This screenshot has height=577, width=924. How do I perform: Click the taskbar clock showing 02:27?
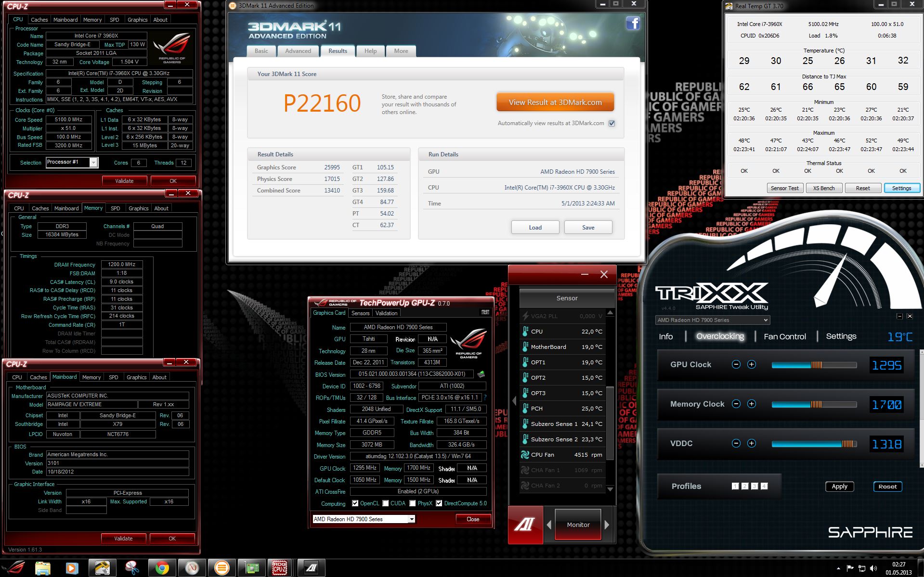[x=898, y=568]
